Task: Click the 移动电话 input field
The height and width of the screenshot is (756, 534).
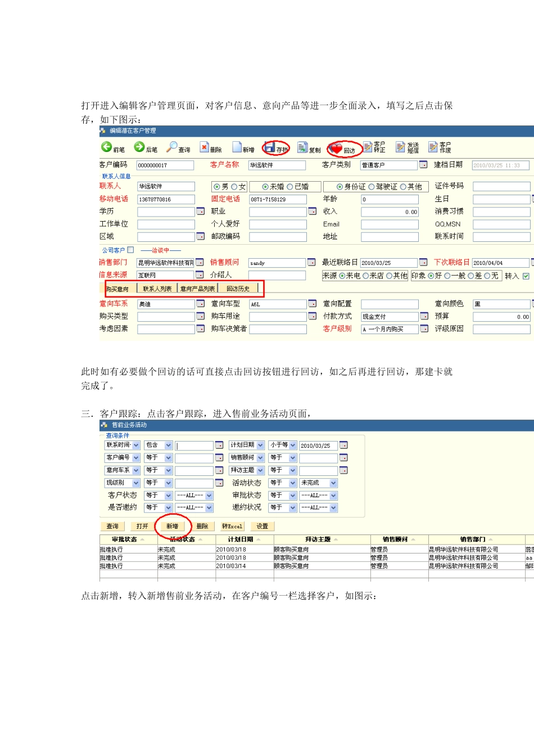Action: (x=166, y=199)
